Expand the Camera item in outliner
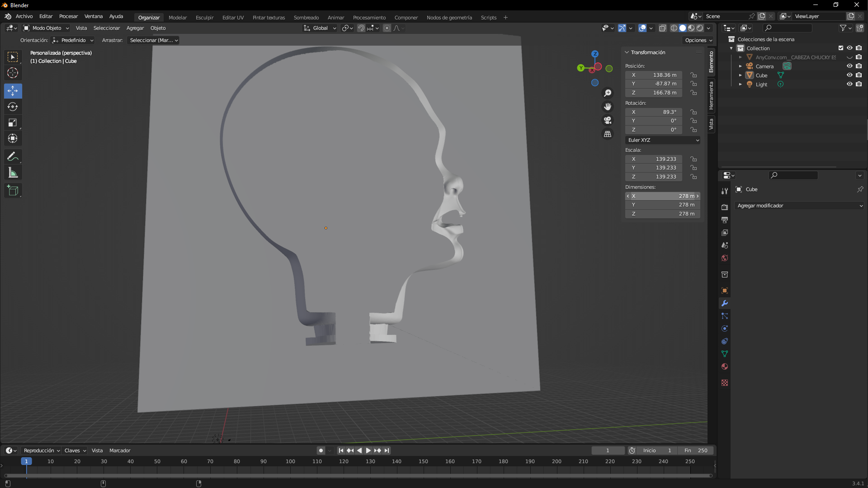Viewport: 868px width, 488px height. click(x=741, y=66)
